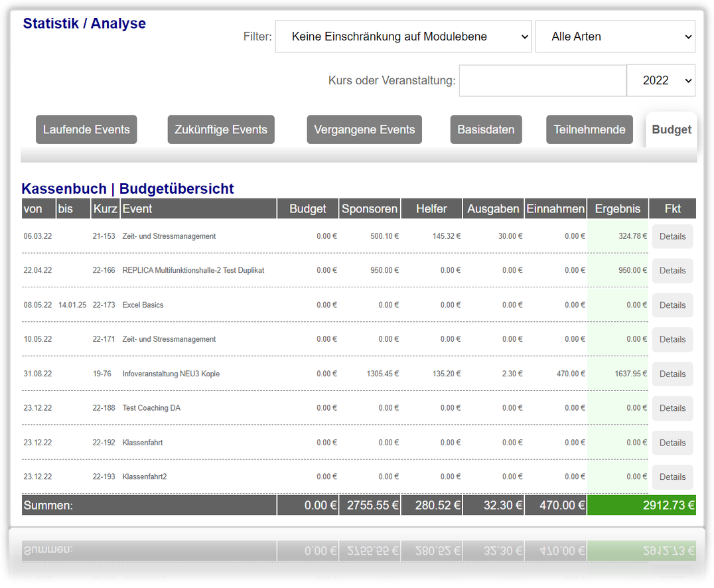Open the 2022 year selector
The height and width of the screenshot is (588, 714).
click(x=660, y=80)
